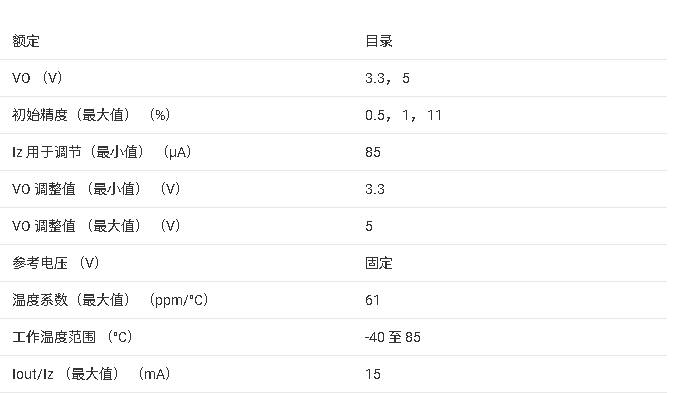Select the value 3.3, 5

(x=387, y=78)
